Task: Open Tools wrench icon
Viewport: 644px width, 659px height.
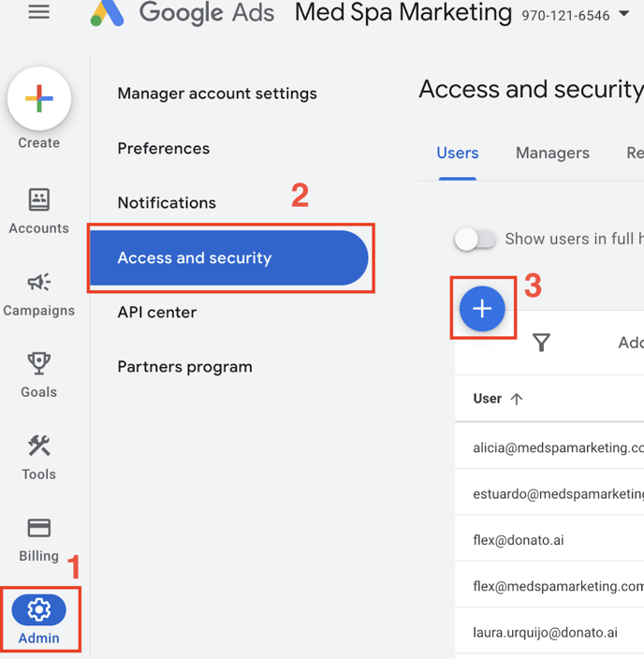Action: pyautogui.click(x=39, y=446)
